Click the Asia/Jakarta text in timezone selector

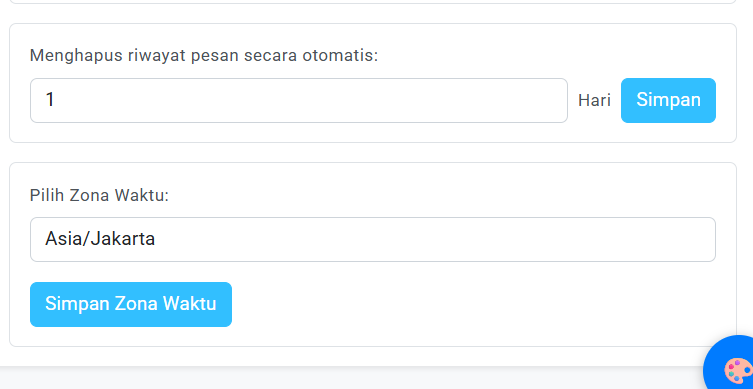tap(100, 239)
